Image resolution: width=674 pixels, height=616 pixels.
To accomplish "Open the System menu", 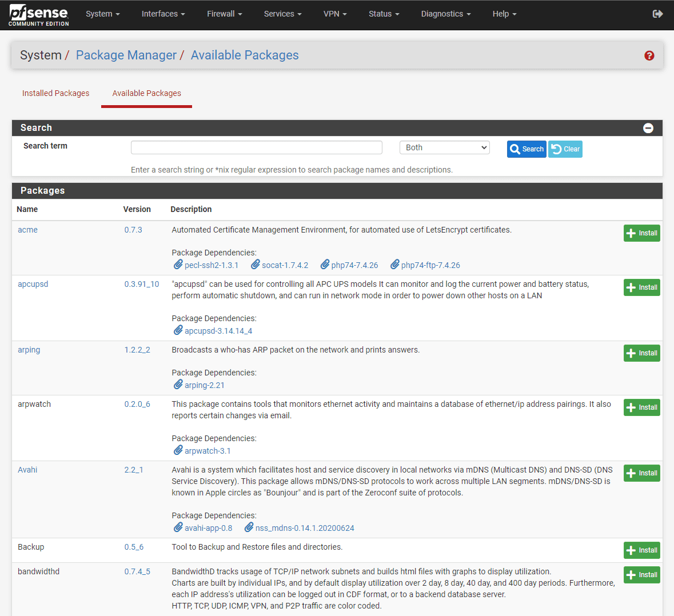I will (103, 14).
